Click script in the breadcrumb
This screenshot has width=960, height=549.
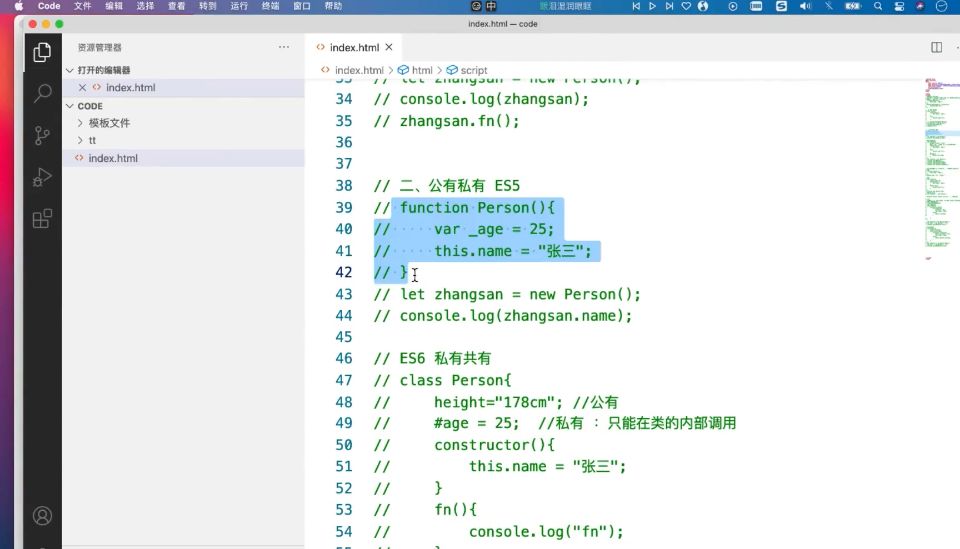pos(474,70)
